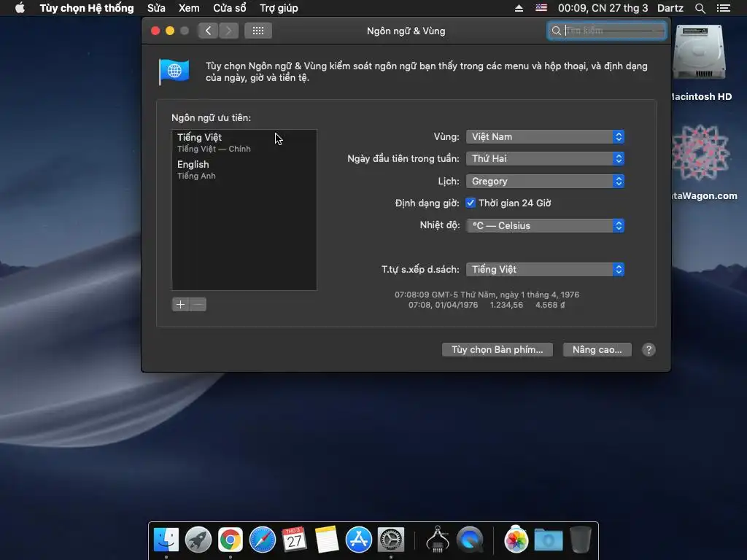Open the Lịch dropdown showing Gregory
The height and width of the screenshot is (560, 747).
(x=545, y=182)
